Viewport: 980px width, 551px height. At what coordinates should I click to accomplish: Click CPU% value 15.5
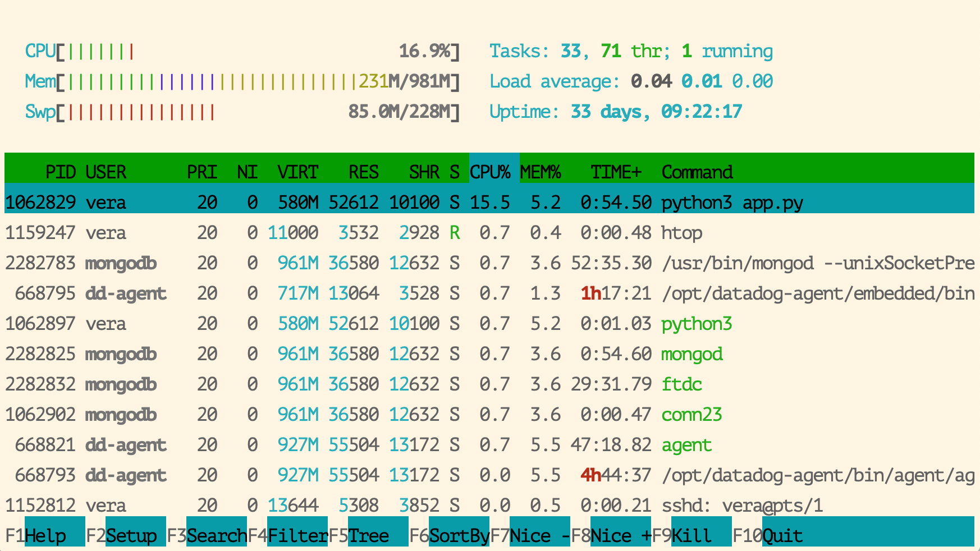490,203
